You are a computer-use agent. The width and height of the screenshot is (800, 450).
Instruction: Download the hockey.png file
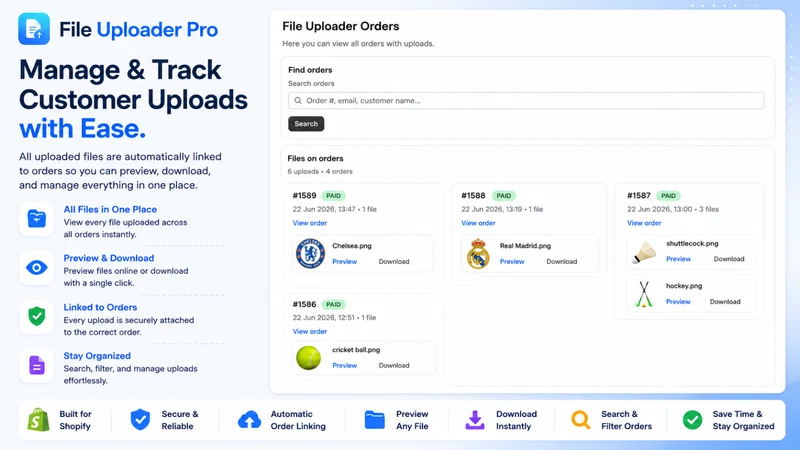pos(725,302)
